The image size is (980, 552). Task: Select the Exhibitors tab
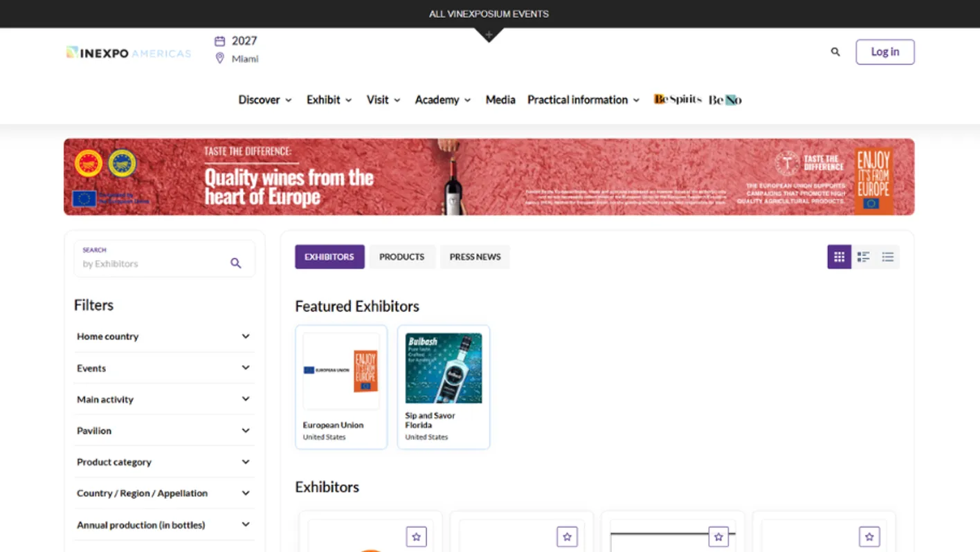(329, 257)
